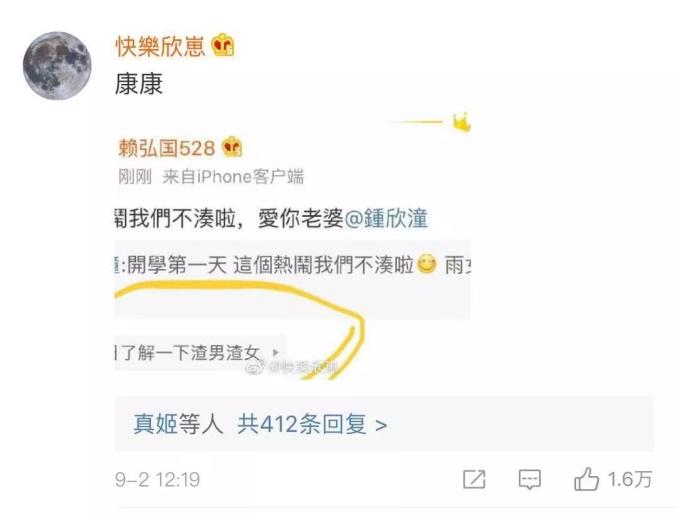Viewport: 677px width, 518px height.
Task: Click the 康康 comment text
Action: 139,83
